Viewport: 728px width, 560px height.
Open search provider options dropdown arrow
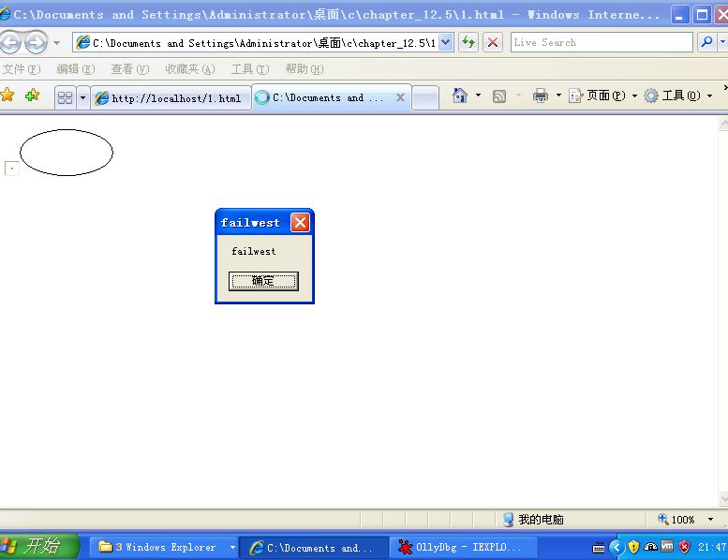pyautogui.click(x=722, y=42)
